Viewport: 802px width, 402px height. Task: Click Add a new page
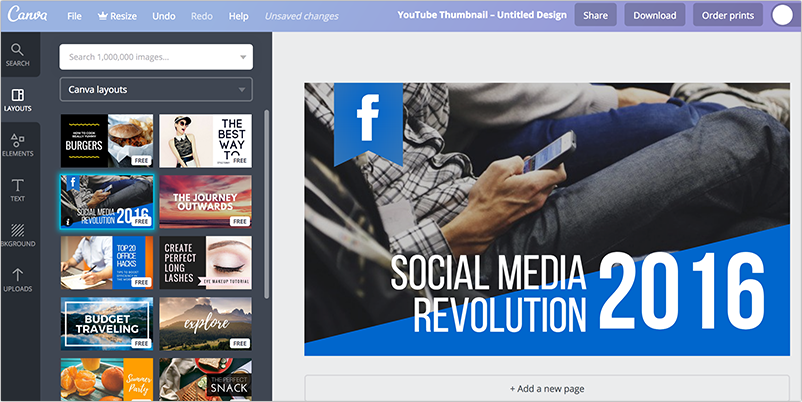[547, 389]
